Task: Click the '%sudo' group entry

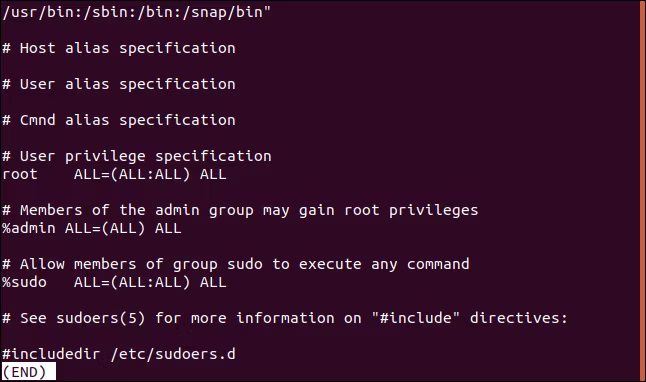Action: (24, 282)
